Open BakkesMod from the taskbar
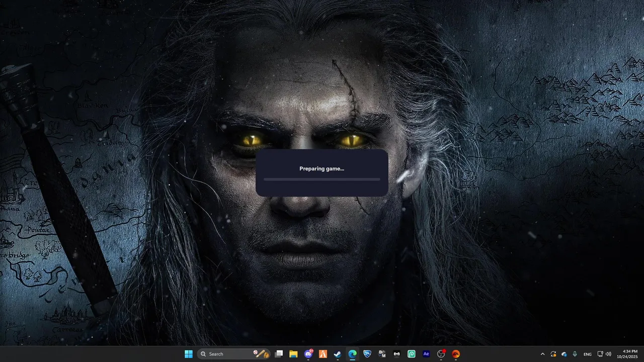The height and width of the screenshot is (362, 644). (382, 354)
